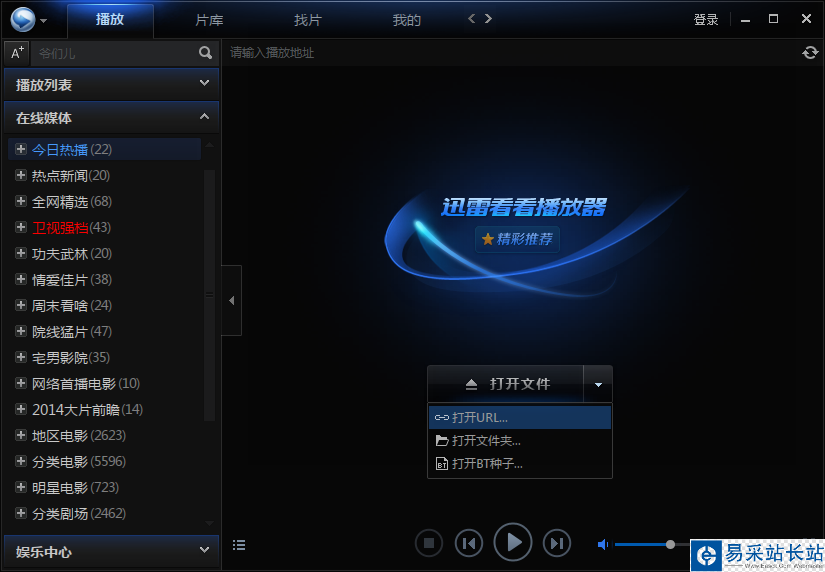This screenshot has height=572, width=825.
Task: Expand the 地区电影 tree node
Action: 21,435
